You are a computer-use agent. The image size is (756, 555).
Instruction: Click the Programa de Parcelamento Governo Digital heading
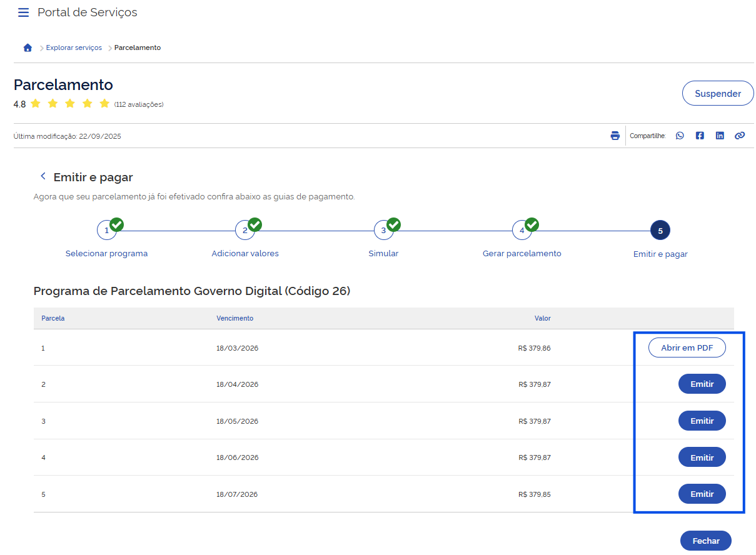(192, 291)
